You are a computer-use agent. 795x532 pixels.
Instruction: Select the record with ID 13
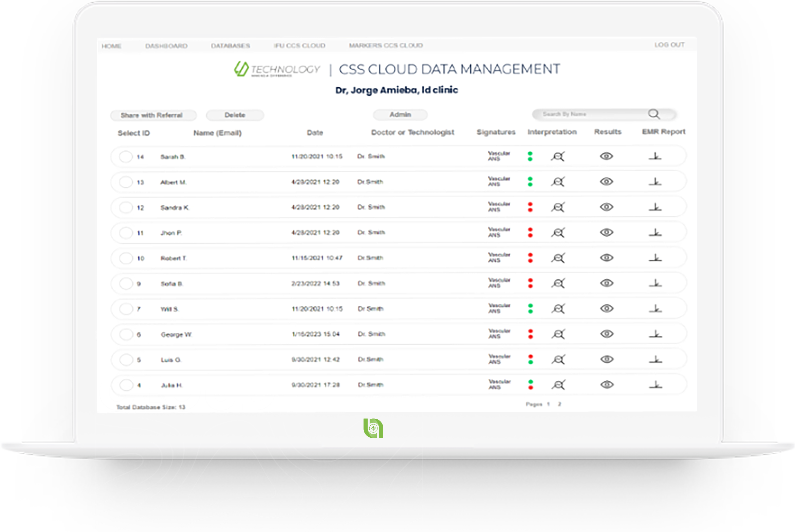click(x=126, y=182)
